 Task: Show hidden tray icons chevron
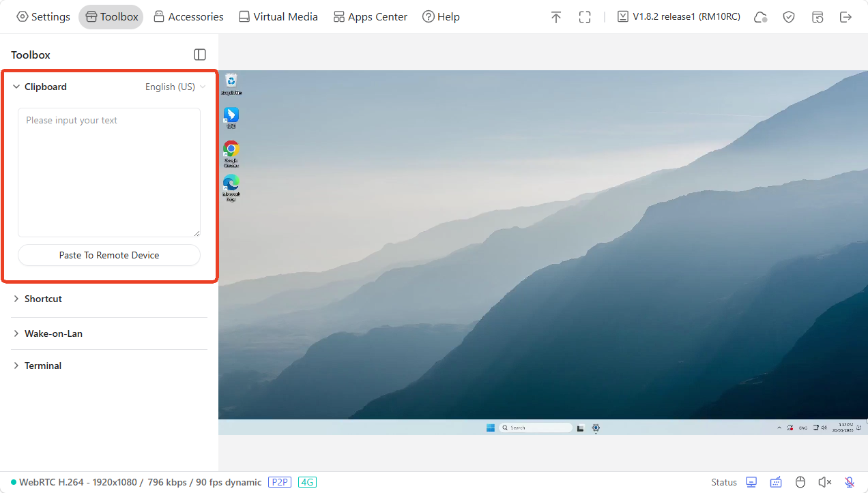click(x=779, y=428)
